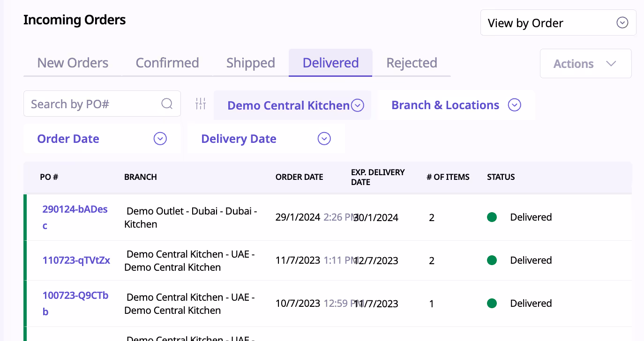Open purchase order 290124-bADesc
Image resolution: width=644 pixels, height=341 pixels.
[x=75, y=217]
